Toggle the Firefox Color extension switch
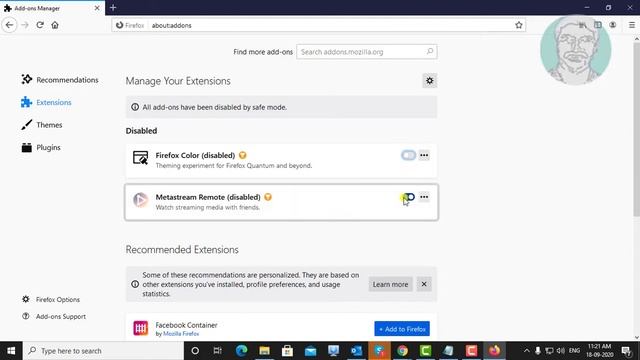Image resolution: width=640 pixels, height=360 pixels. 408,155
